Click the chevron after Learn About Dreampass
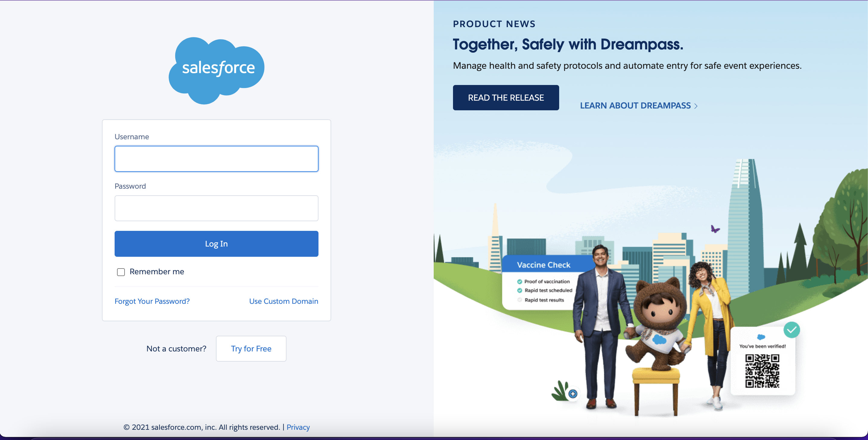This screenshot has height=440, width=868. (x=696, y=106)
